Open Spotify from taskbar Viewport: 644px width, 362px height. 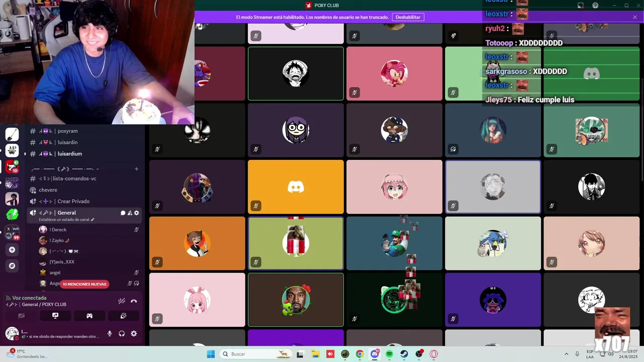[389, 354]
